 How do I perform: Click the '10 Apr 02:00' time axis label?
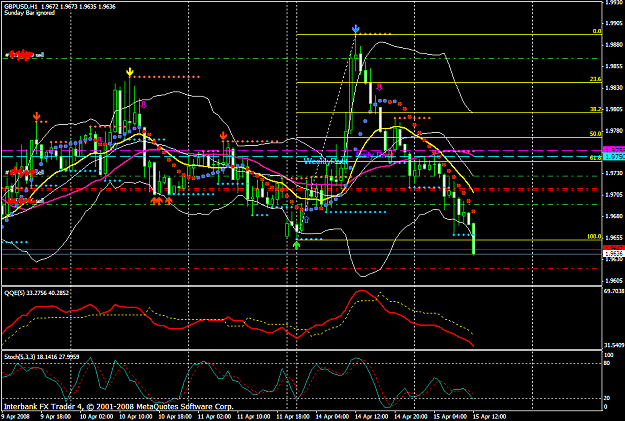coord(97,417)
